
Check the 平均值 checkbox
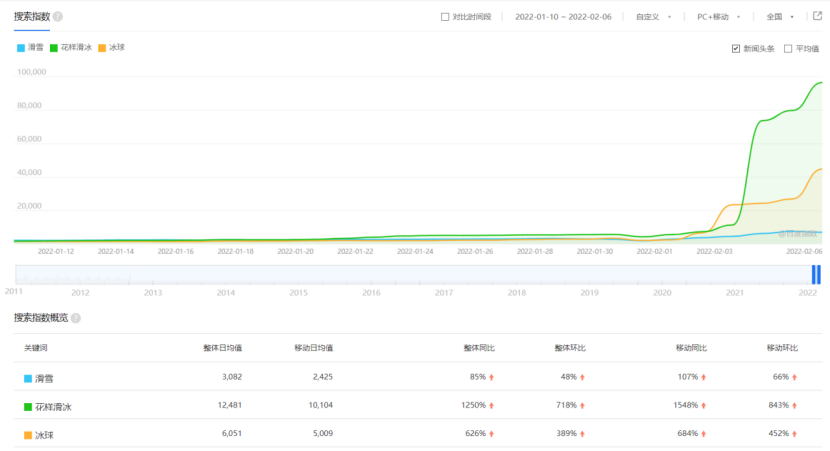pos(788,48)
